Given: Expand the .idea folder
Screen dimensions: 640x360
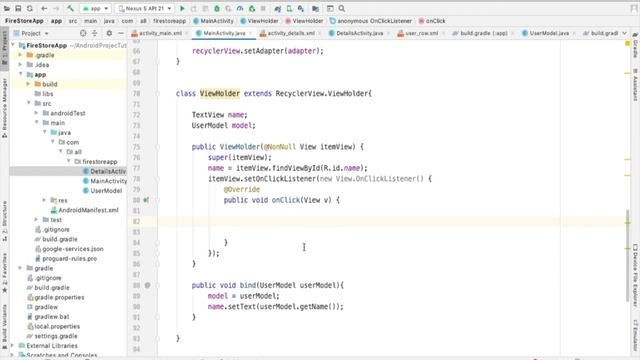Looking at the screenshot, I should (x=20, y=64).
